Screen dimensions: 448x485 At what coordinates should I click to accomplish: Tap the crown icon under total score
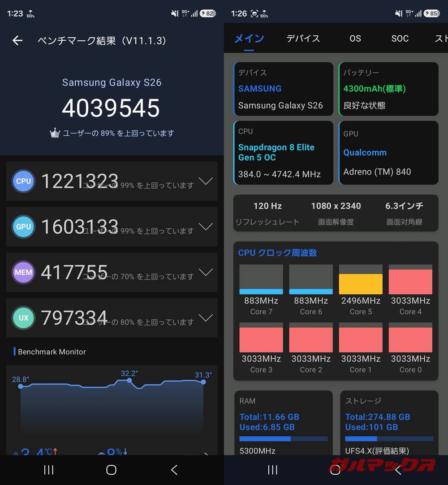[55, 133]
